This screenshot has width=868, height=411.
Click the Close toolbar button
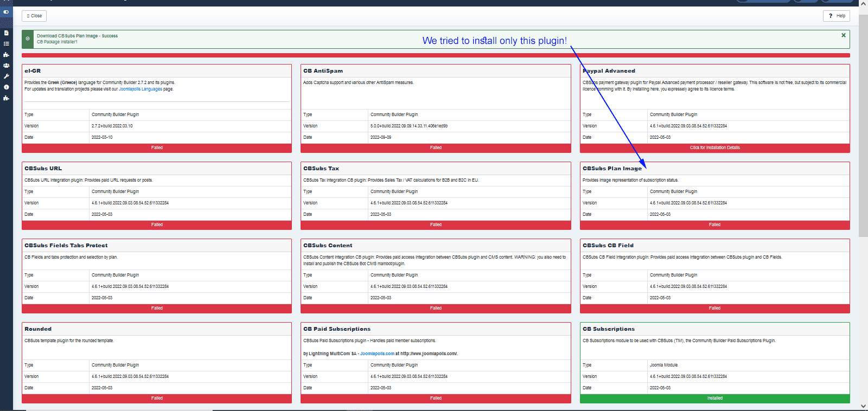pyautogui.click(x=34, y=16)
